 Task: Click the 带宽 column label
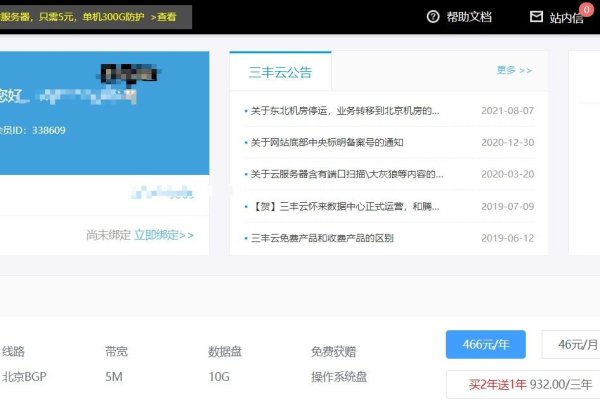(116, 351)
